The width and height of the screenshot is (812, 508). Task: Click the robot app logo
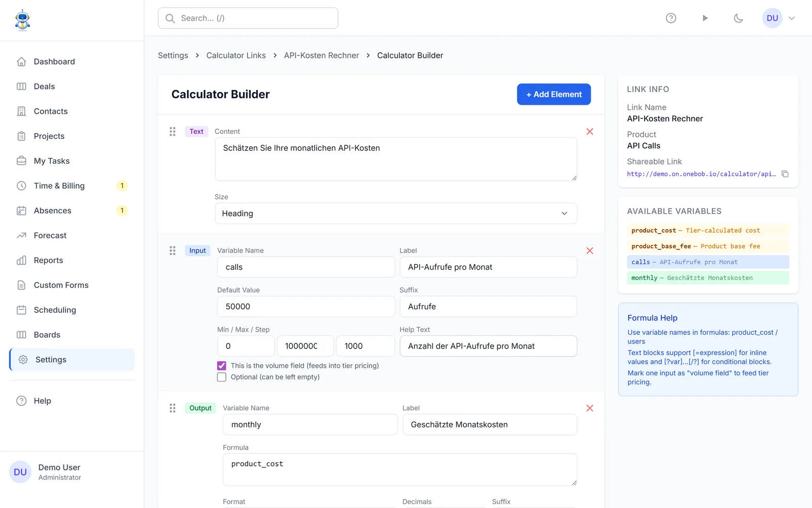coord(22,20)
